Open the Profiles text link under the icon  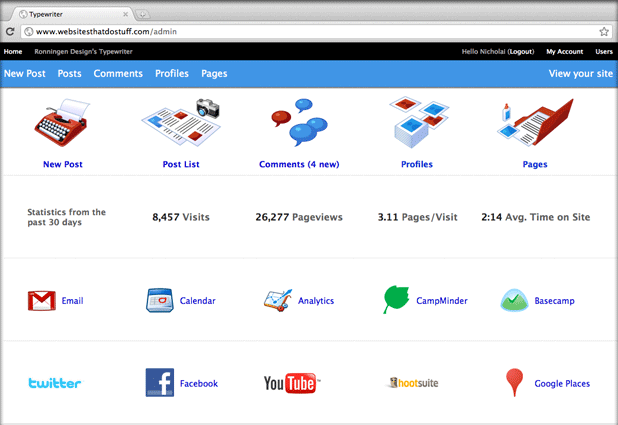417,164
